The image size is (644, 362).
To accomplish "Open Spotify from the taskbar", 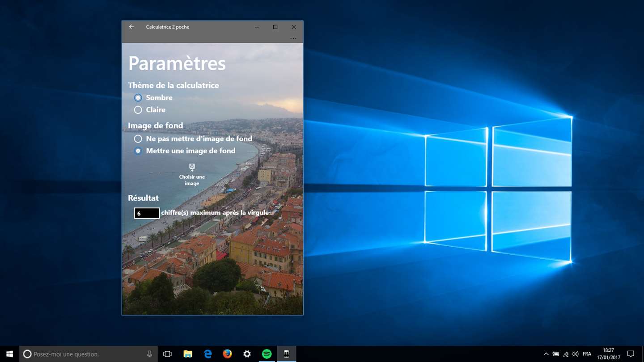I will click(x=267, y=354).
